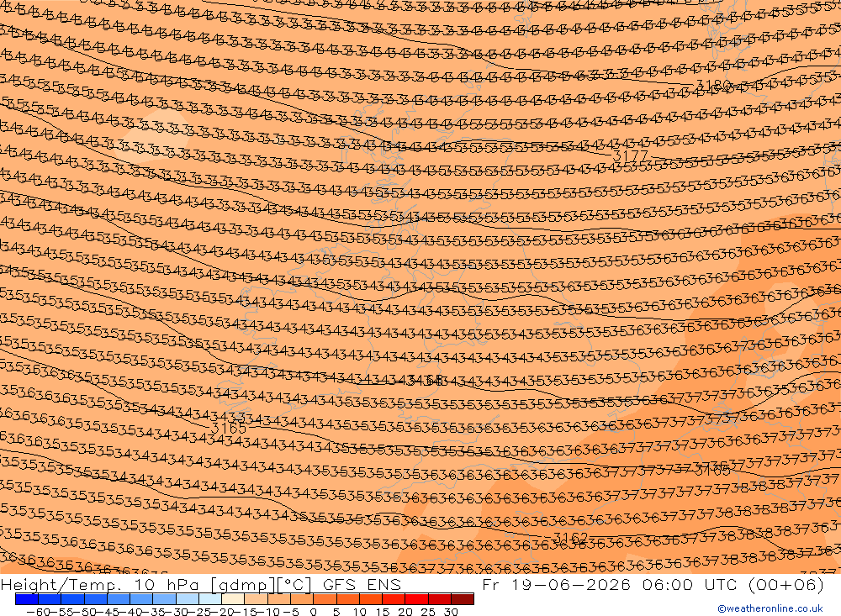Click the '-60' legend scale label

(38, 611)
